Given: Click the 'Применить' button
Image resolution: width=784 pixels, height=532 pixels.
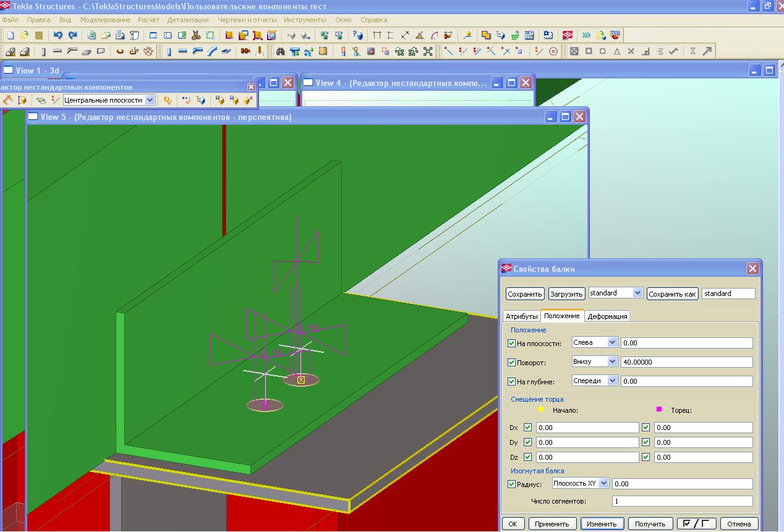Looking at the screenshot, I should coord(552,524).
